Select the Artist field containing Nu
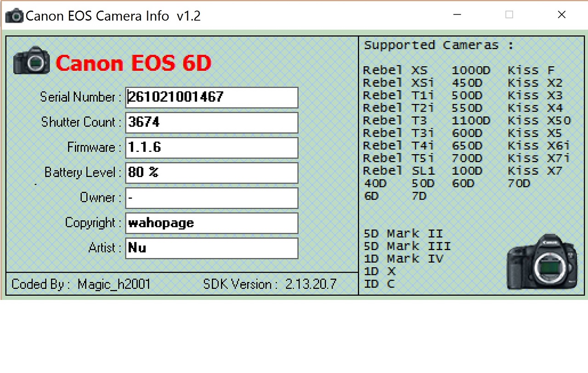This screenshot has height=373, width=588. (212, 248)
